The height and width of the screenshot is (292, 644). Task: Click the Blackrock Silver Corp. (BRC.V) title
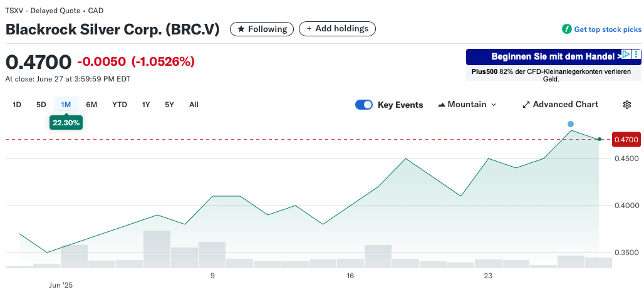[x=113, y=29]
